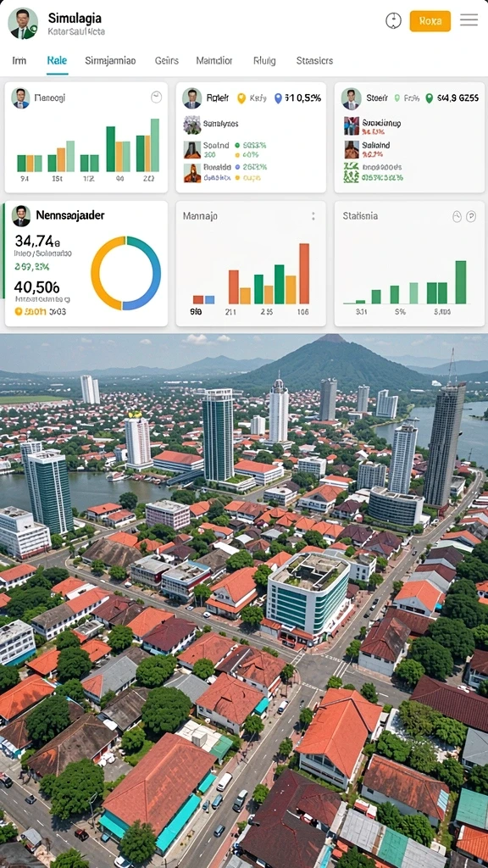Select the Rale tab

click(x=57, y=60)
